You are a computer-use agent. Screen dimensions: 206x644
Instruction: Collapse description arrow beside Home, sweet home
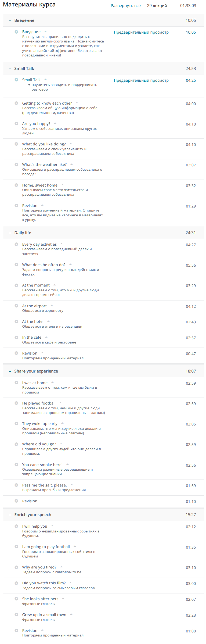coord(62,185)
